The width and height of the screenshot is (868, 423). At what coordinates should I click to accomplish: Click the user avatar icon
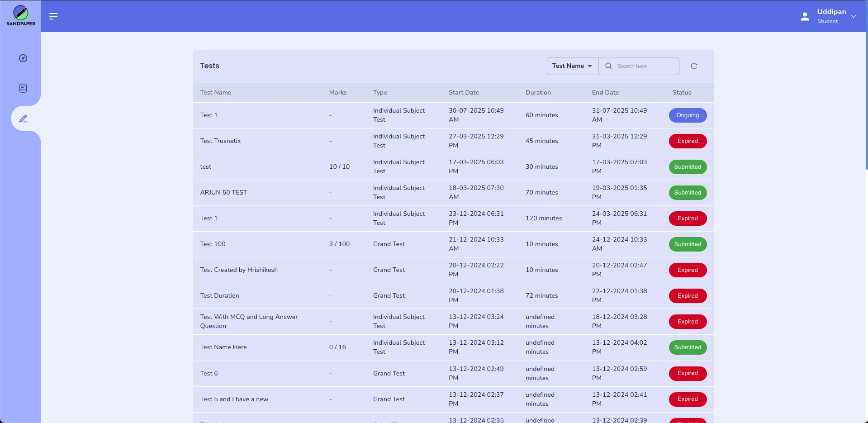point(805,17)
